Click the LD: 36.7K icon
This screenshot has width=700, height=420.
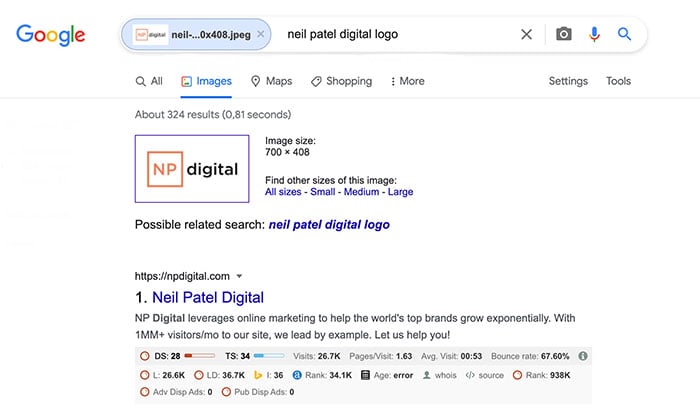point(199,375)
